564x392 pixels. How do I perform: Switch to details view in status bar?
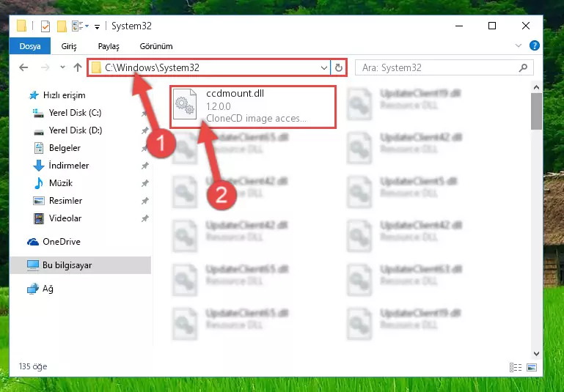point(516,367)
